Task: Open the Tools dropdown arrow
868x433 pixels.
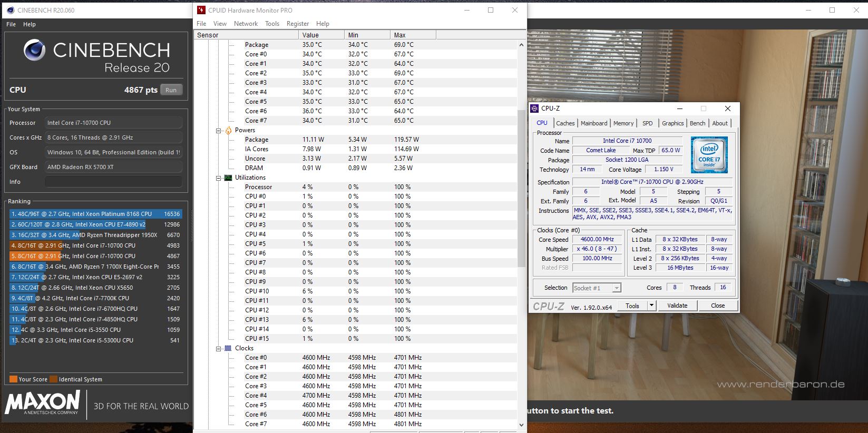Action: pos(651,306)
